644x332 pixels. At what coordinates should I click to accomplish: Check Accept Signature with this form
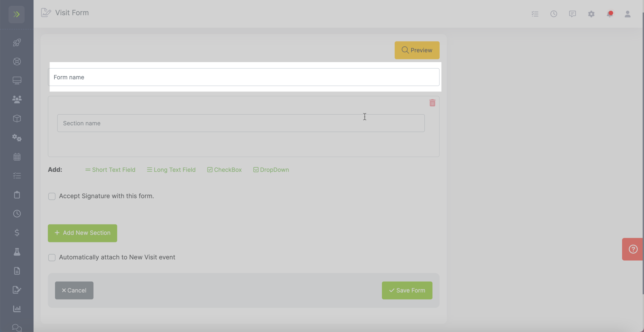52,196
